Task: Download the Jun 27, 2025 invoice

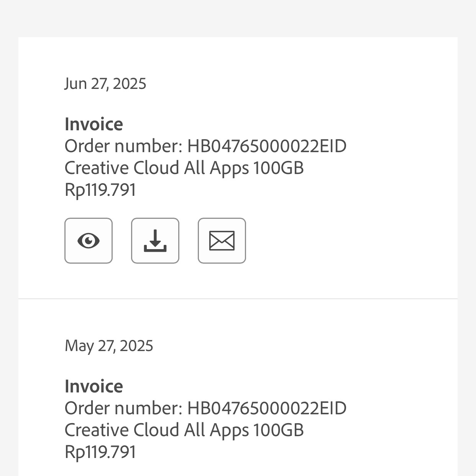Action: coord(155,241)
